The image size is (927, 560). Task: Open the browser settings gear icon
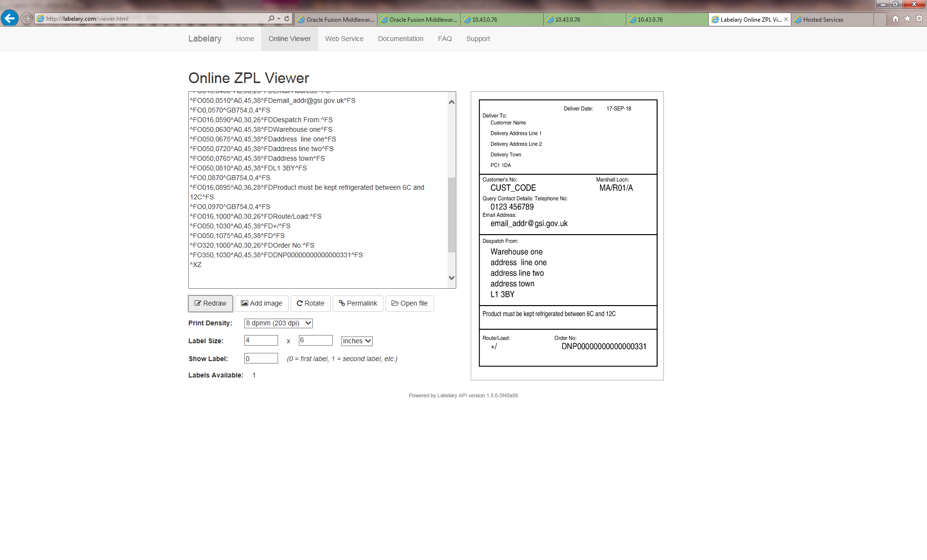pos(919,18)
